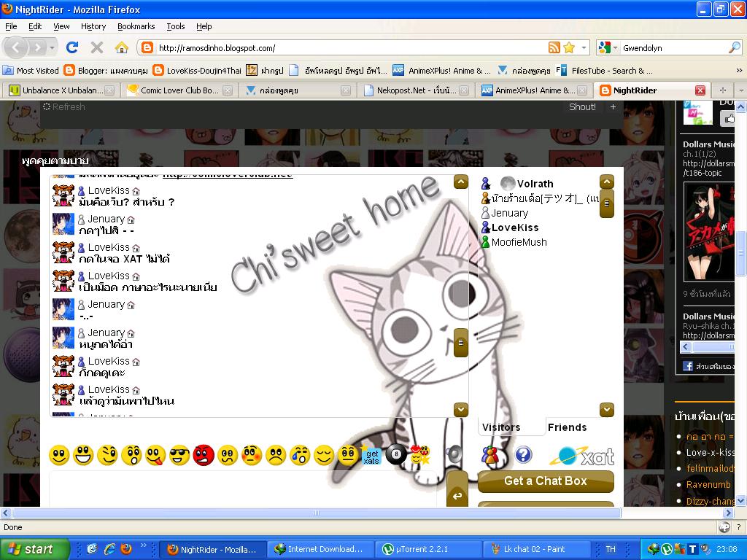
Task: Close the NightRider tab
Action: point(700,90)
